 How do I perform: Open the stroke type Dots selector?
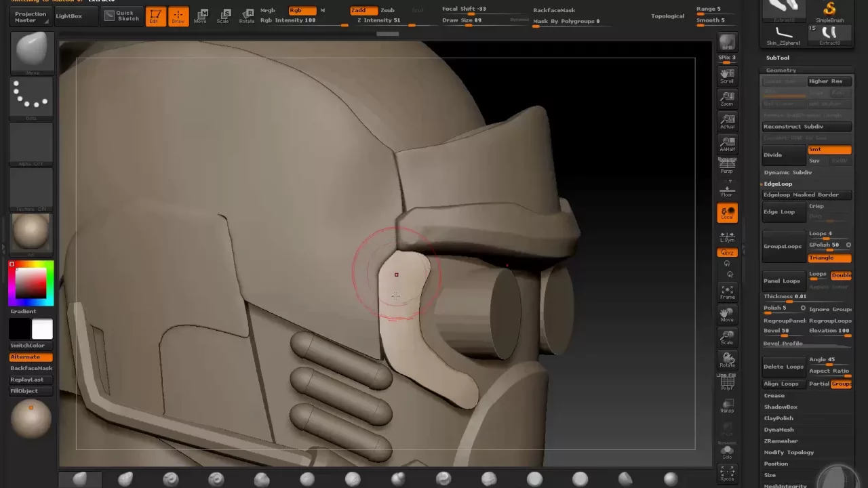31,98
